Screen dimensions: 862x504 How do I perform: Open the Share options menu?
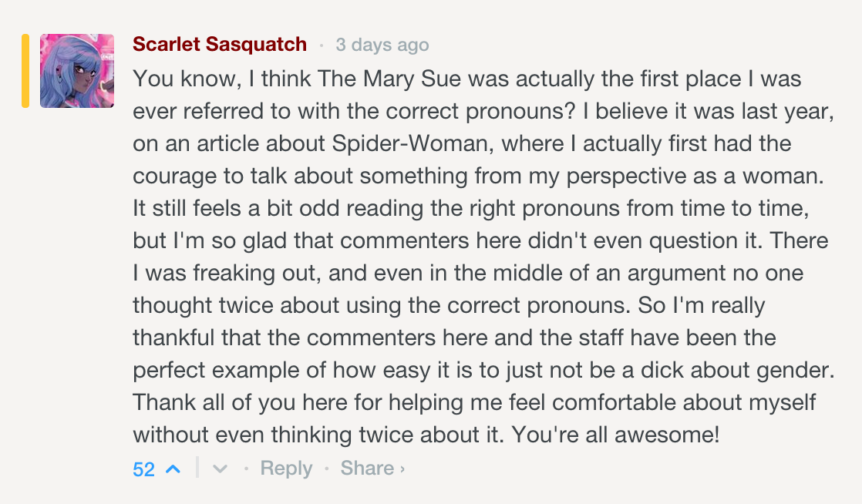coord(367,469)
